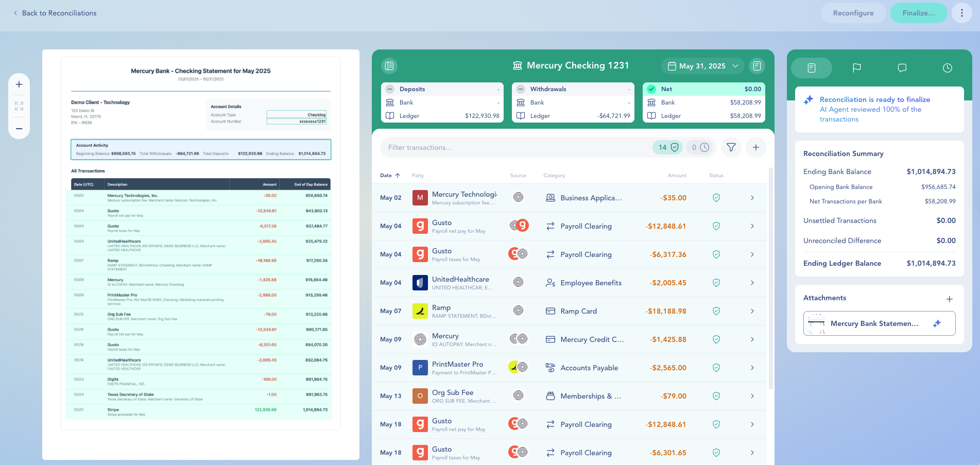This screenshot has height=465, width=980.
Task: Expand the Ramp transaction row chevron
Action: [x=752, y=311]
